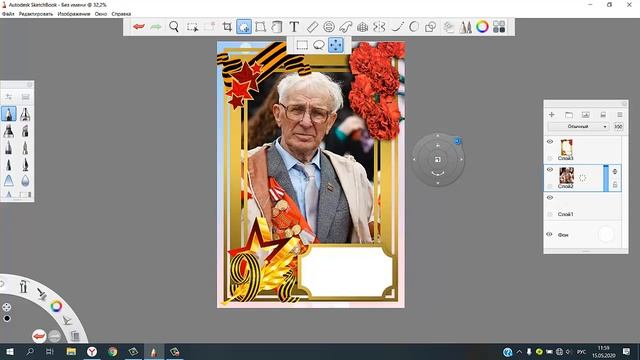Select the Zoom magnifier tool
Image resolution: width=640 pixels, height=360 pixels.
tap(174, 27)
